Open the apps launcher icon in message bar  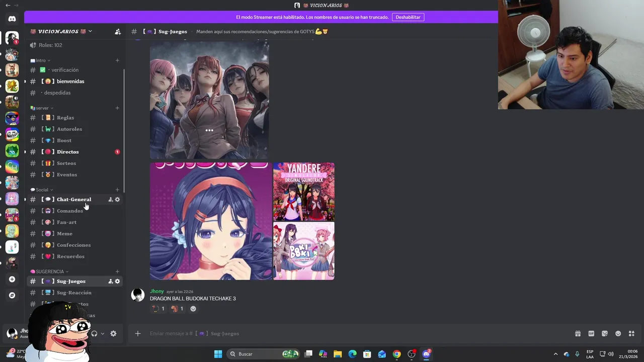tap(632, 333)
